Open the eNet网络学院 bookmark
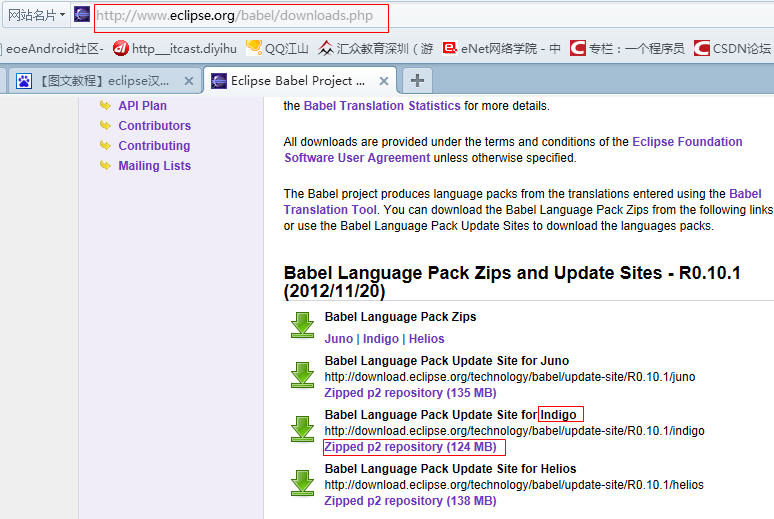774x519 pixels. 502,48
